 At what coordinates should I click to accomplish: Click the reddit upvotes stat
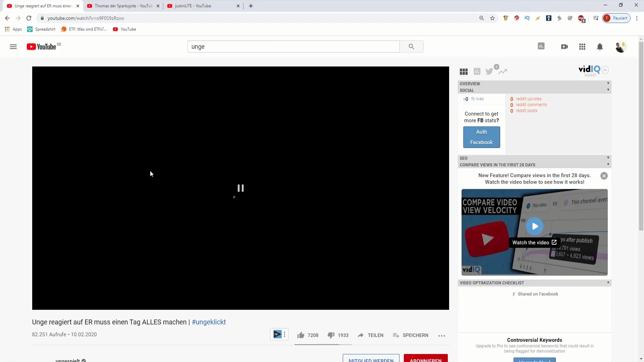[x=526, y=99]
